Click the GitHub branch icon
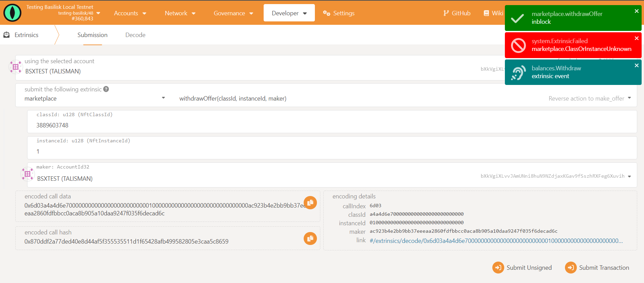The height and width of the screenshot is (283, 644). 446,13
